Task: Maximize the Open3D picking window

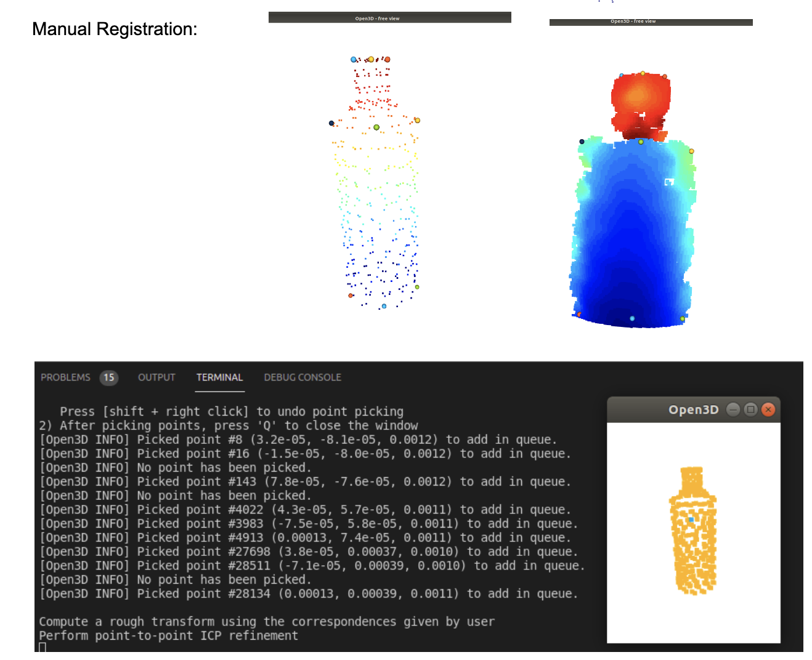Action: [750, 409]
